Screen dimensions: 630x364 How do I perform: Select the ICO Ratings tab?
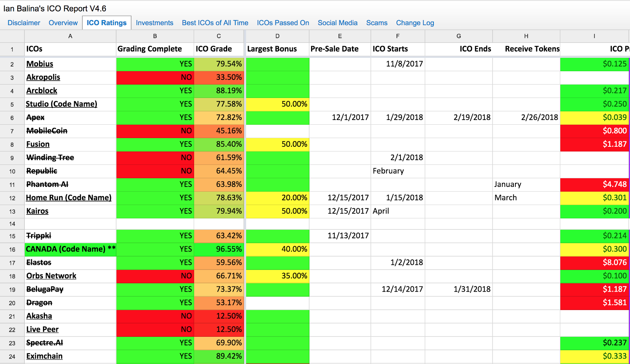(x=107, y=23)
